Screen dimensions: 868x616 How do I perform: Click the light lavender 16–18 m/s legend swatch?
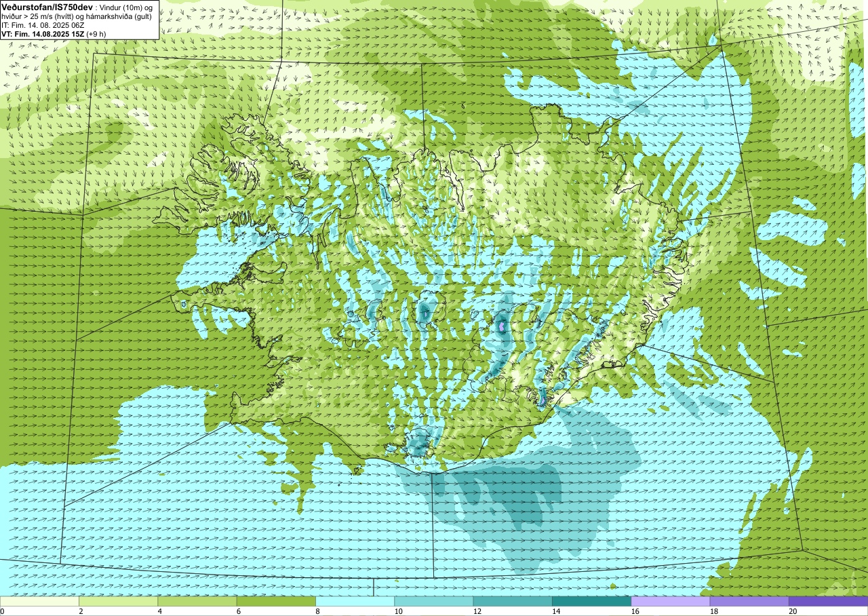pyautogui.click(x=671, y=601)
